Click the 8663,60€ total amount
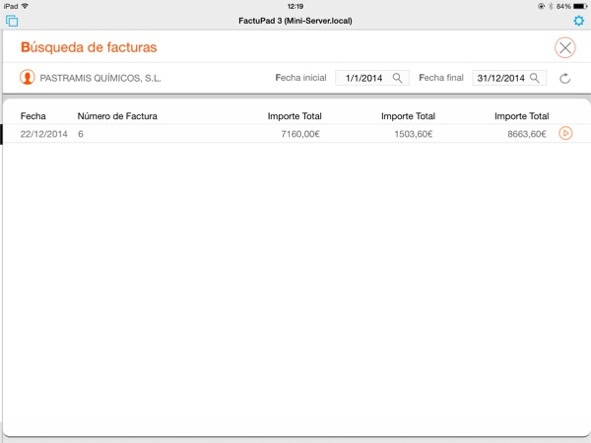The height and width of the screenshot is (443, 591). coord(527,134)
